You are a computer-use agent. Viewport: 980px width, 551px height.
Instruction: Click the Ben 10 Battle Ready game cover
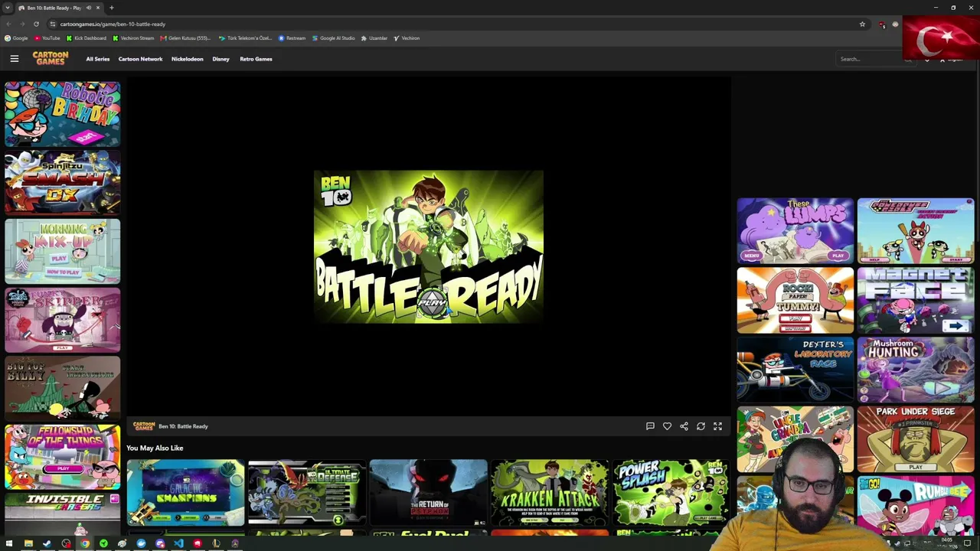click(429, 246)
